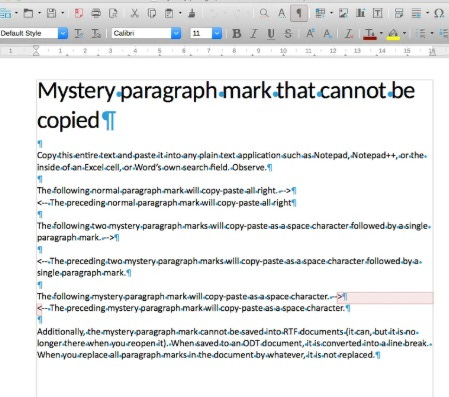The width and height of the screenshot is (449, 397).
Task: Expand the Insert Field dropdown arrow
Action: (427, 13)
